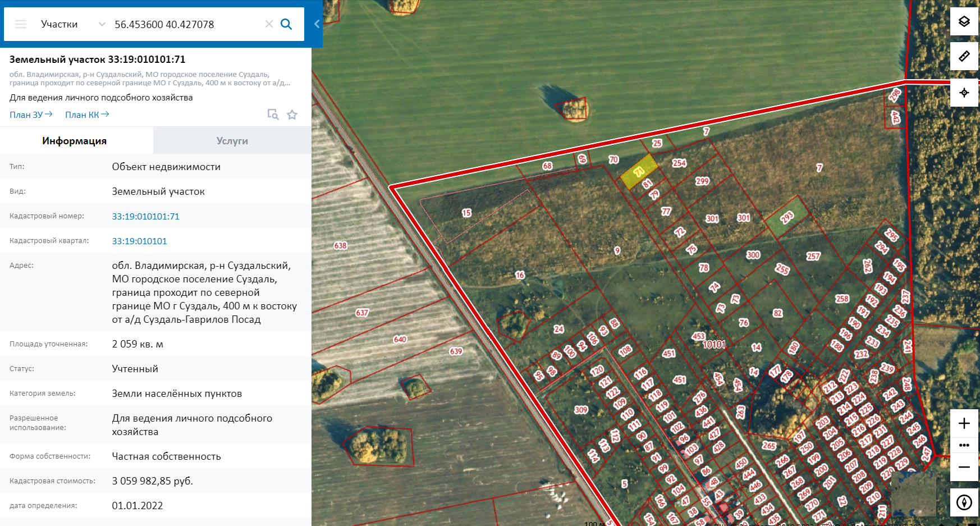Select the Информация tab
This screenshot has width=980, height=526.
(75, 141)
